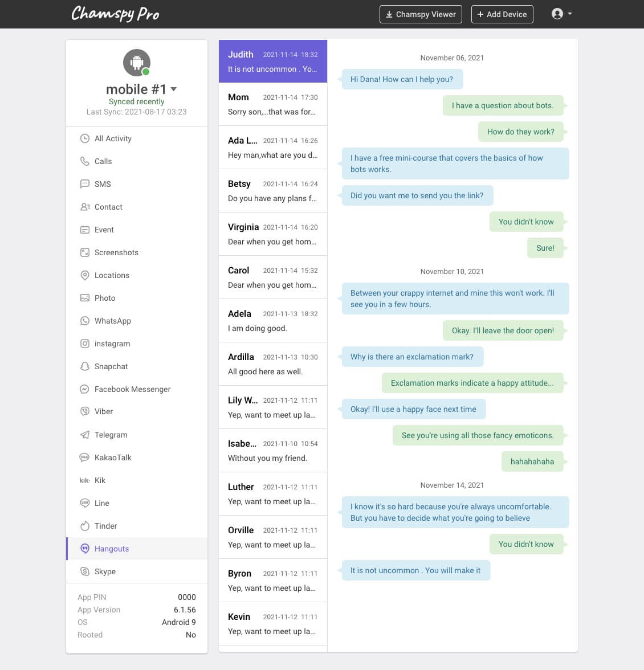Open the SMS section
Screen dimensions: 644x670
(137, 183)
